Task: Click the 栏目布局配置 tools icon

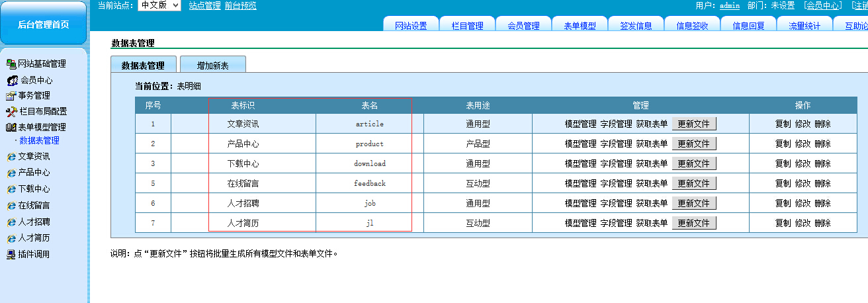Action: [11, 112]
